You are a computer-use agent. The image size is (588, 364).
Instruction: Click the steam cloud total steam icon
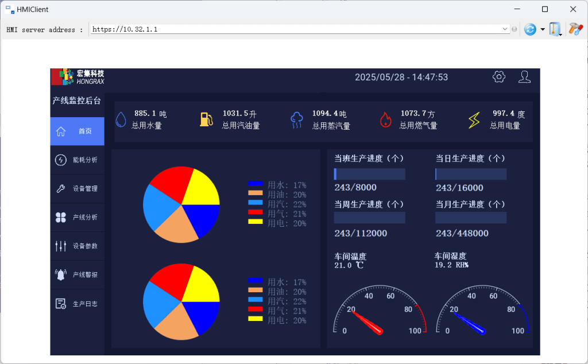297,119
